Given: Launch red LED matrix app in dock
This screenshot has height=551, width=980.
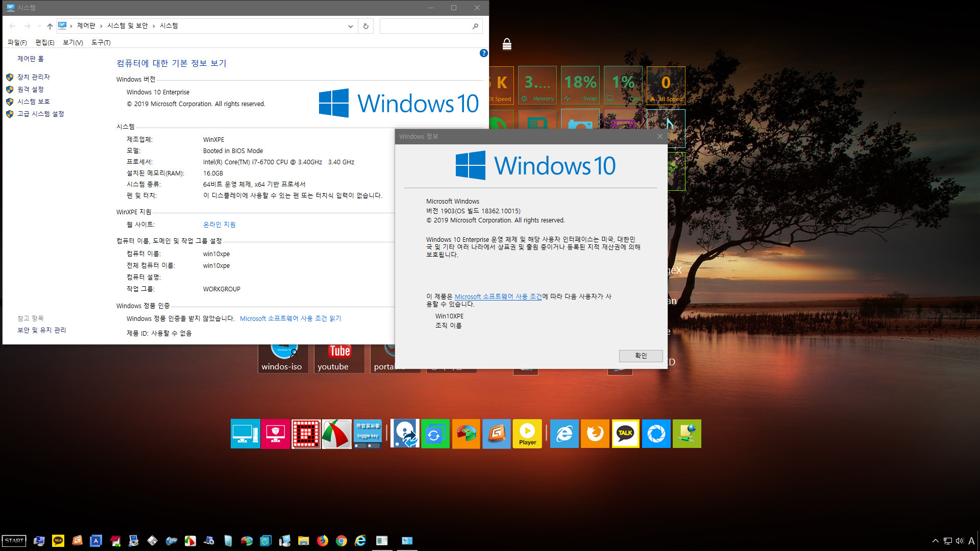Looking at the screenshot, I should pyautogui.click(x=306, y=434).
